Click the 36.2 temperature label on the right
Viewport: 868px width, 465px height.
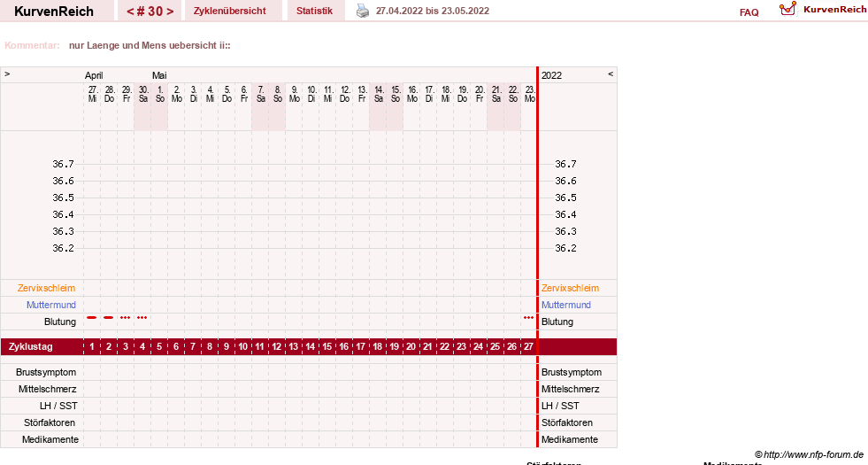[x=565, y=248]
